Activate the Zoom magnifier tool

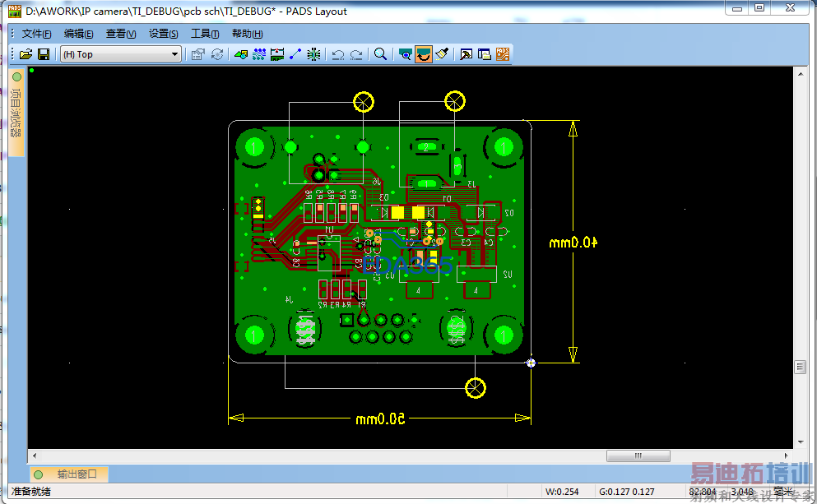click(380, 54)
